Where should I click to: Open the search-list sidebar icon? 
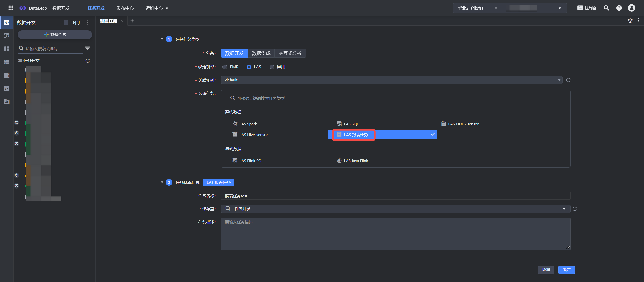point(7,35)
